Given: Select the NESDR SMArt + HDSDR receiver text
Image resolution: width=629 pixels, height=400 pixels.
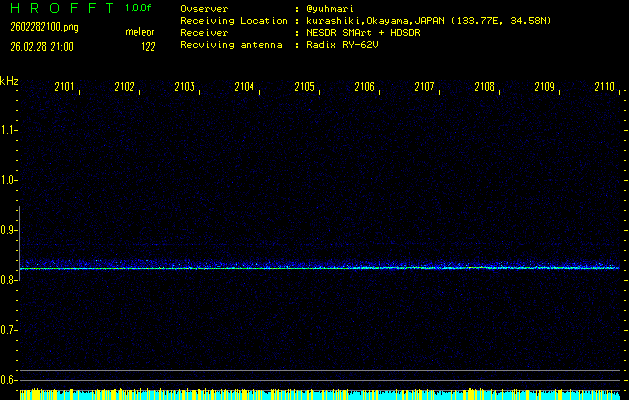Looking at the screenshot, I should click(x=372, y=32).
